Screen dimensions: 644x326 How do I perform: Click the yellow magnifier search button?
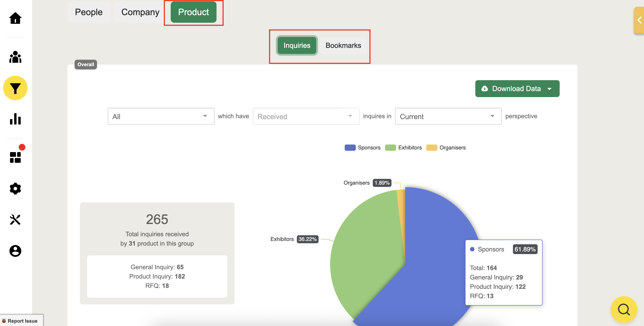click(624, 309)
